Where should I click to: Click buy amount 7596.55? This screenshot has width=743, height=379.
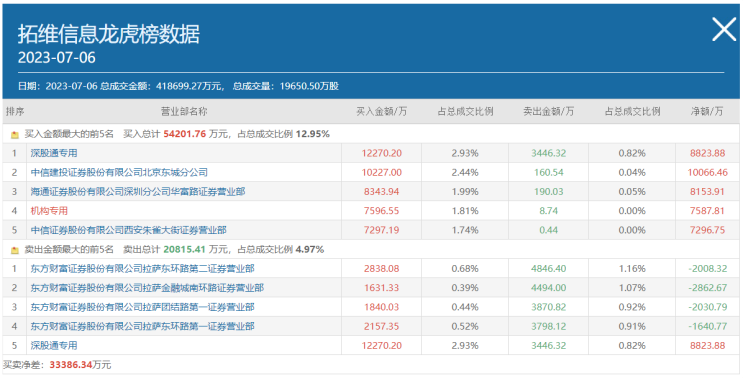[381, 211]
